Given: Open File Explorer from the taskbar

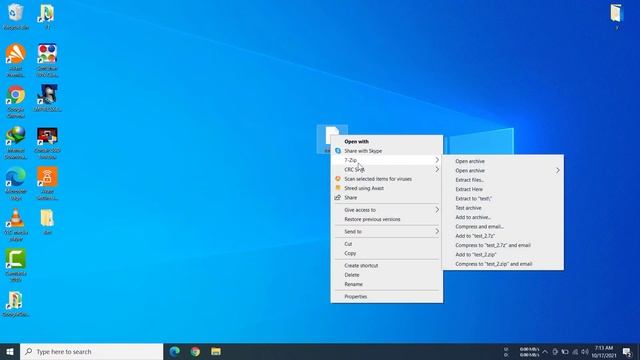Looking at the screenshot, I should point(216,351).
